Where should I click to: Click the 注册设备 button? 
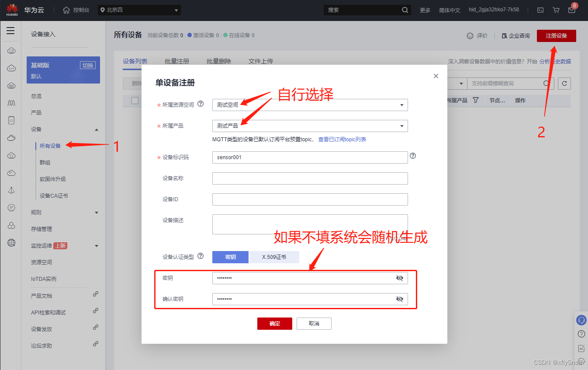point(557,36)
